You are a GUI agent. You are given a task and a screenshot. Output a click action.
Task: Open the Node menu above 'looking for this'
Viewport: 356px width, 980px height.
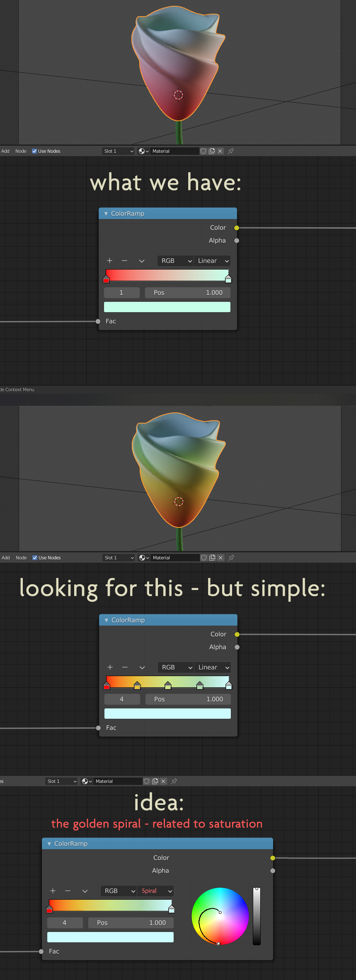click(21, 558)
